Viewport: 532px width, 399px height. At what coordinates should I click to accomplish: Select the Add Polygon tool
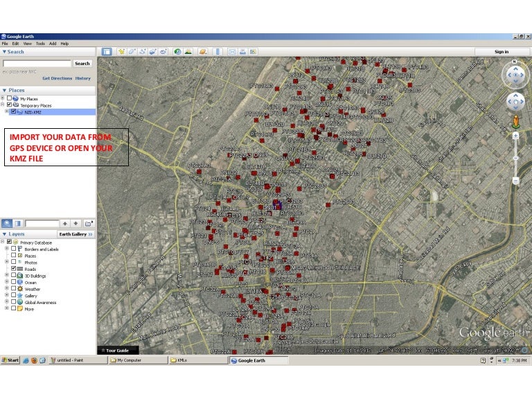[x=132, y=51]
